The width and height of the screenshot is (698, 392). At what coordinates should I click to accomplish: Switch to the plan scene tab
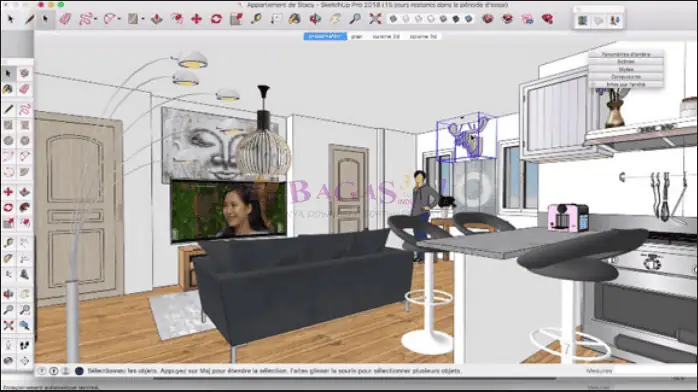pyautogui.click(x=357, y=36)
